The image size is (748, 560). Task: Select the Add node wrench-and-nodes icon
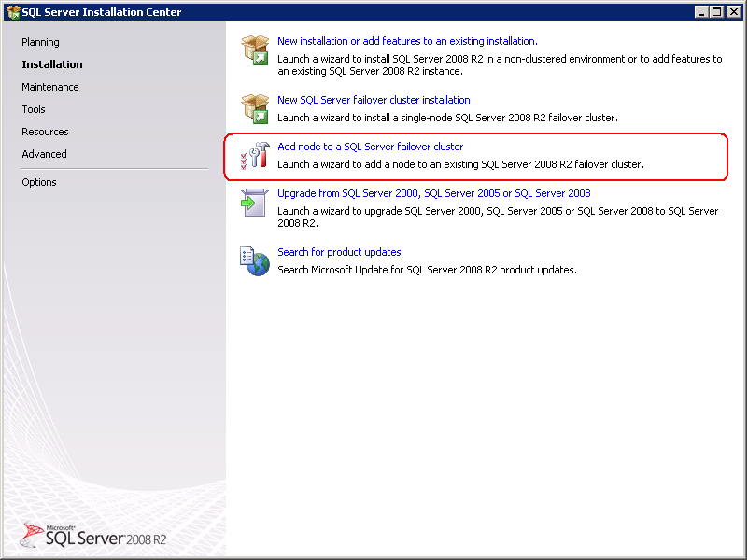255,155
